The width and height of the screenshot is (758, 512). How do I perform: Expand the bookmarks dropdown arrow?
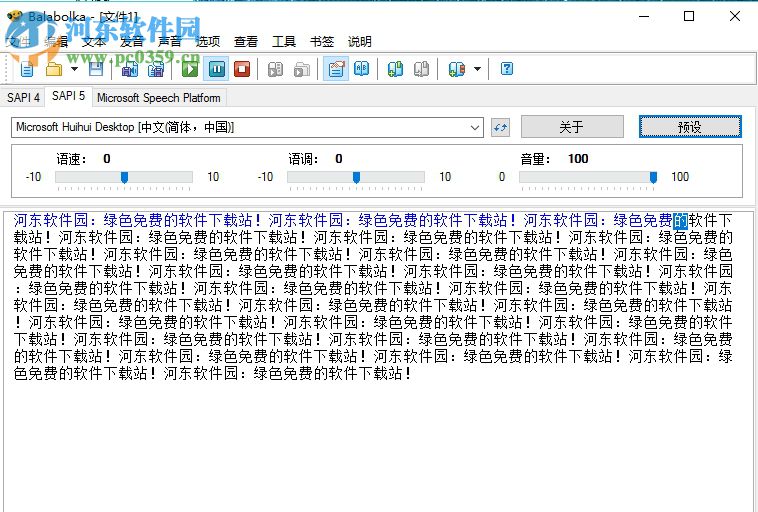pyautogui.click(x=477, y=69)
